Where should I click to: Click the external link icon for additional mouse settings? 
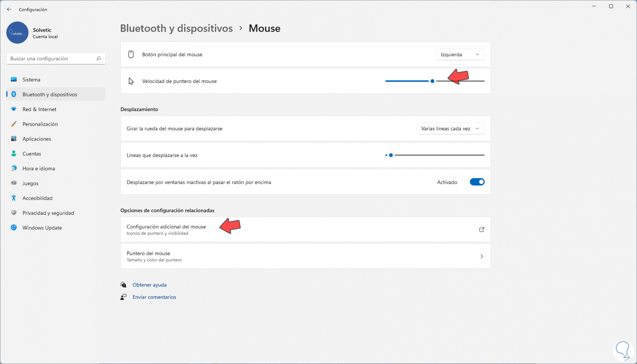tap(481, 229)
